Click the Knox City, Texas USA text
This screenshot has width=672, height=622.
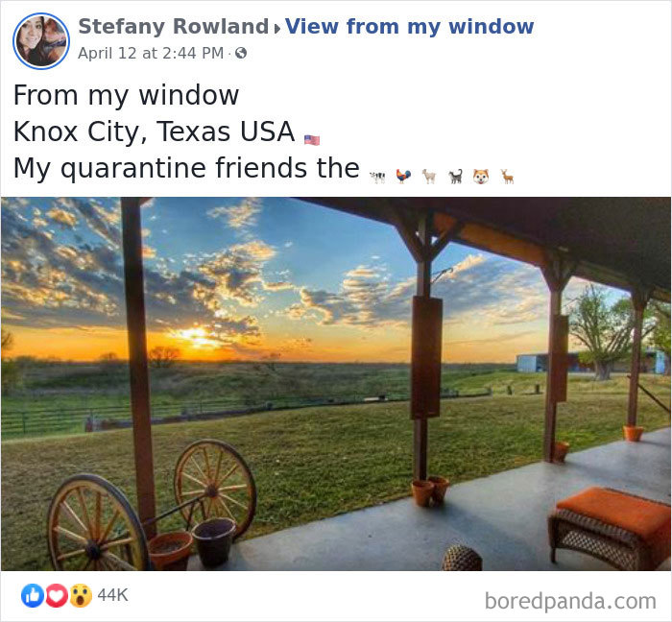pos(155,132)
